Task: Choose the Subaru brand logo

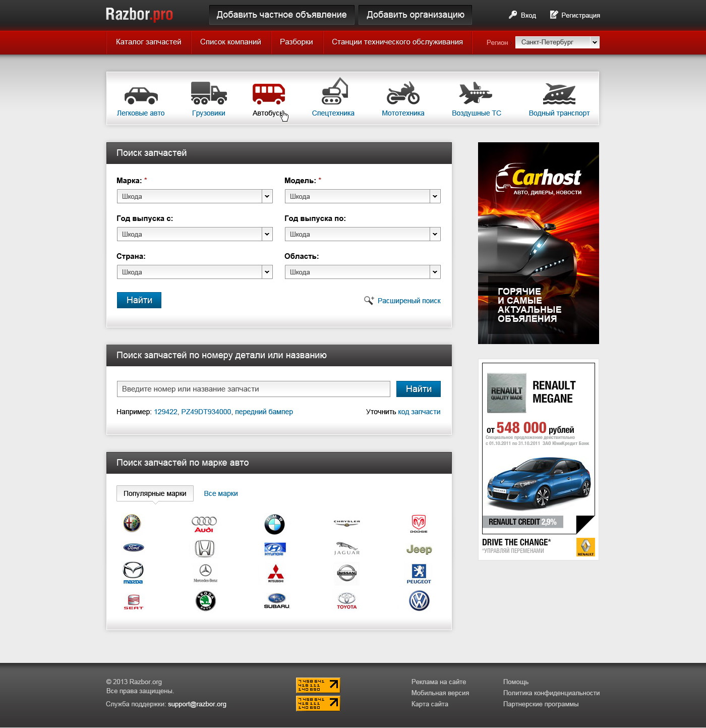Action: [x=277, y=601]
